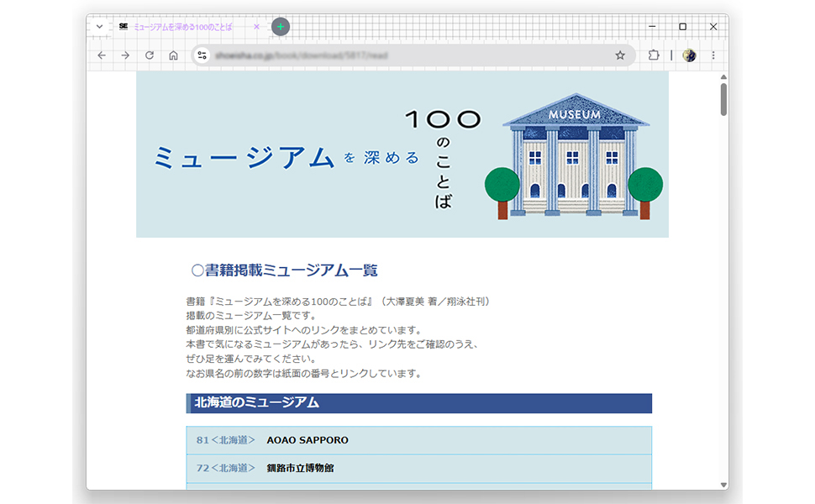Viewport: 815px width, 504px height.
Task: Bookmark this page with the star icon
Action: pyautogui.click(x=620, y=55)
